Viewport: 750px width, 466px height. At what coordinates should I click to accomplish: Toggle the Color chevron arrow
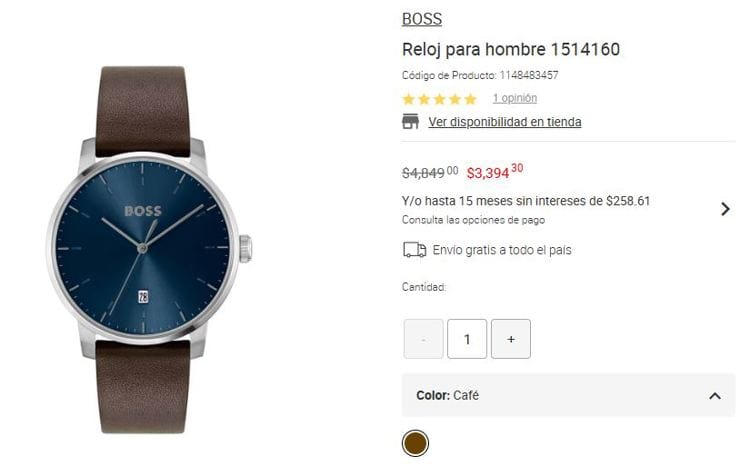[x=715, y=396]
